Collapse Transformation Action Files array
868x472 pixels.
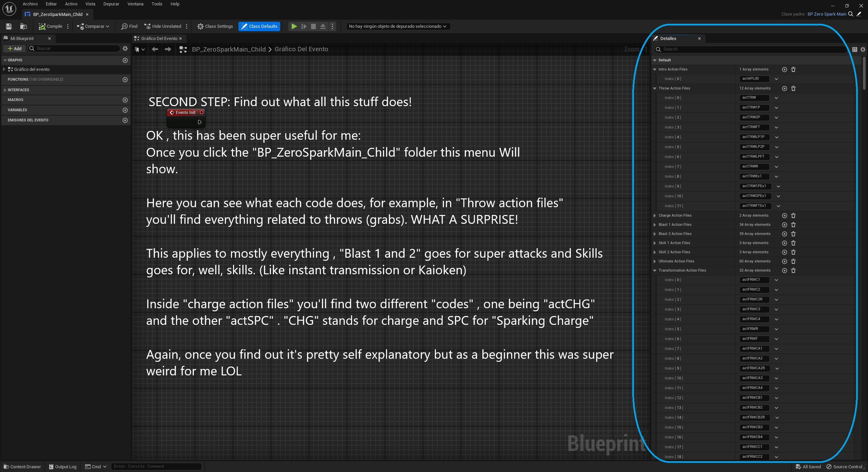point(654,270)
